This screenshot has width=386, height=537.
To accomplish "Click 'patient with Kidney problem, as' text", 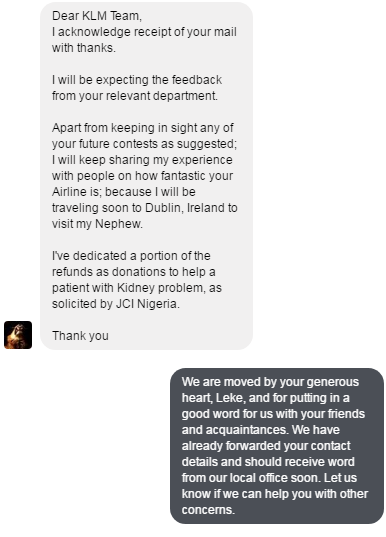I will 137,288.
